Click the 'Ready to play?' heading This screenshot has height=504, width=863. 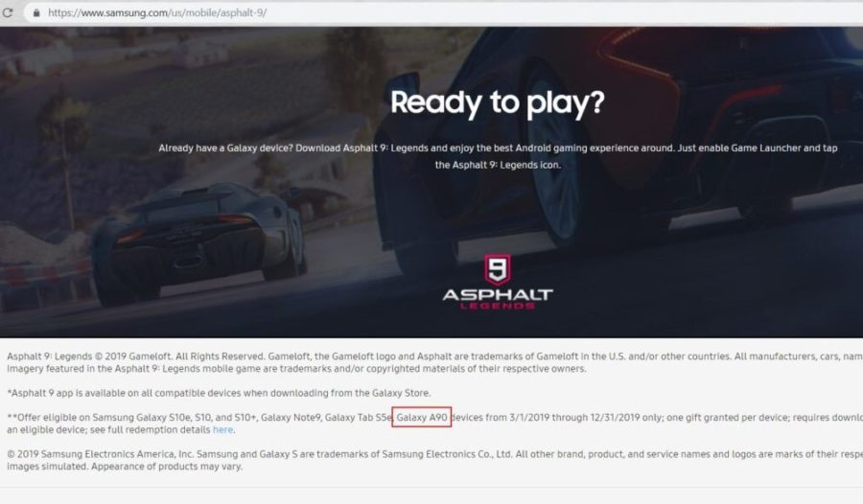pyautogui.click(x=498, y=103)
